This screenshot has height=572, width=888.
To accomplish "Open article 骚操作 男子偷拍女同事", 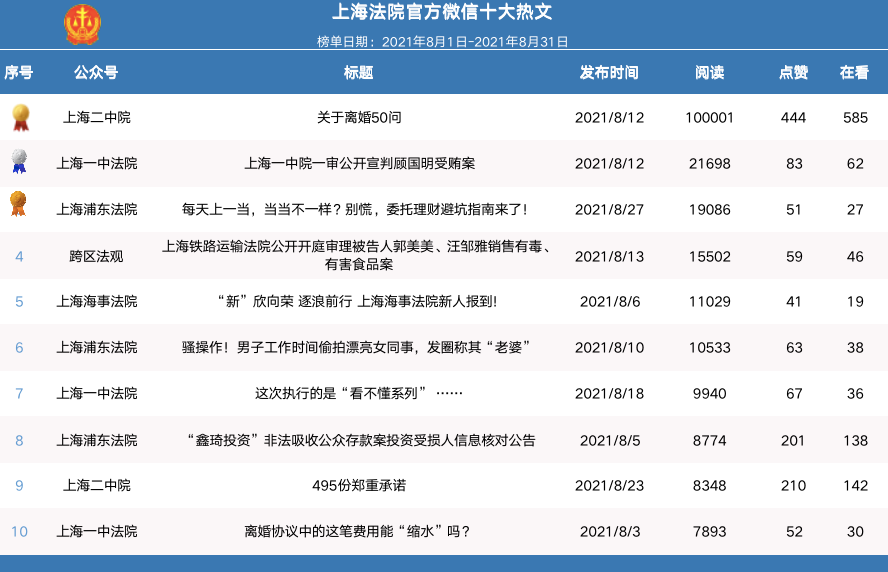I will 356,347.
